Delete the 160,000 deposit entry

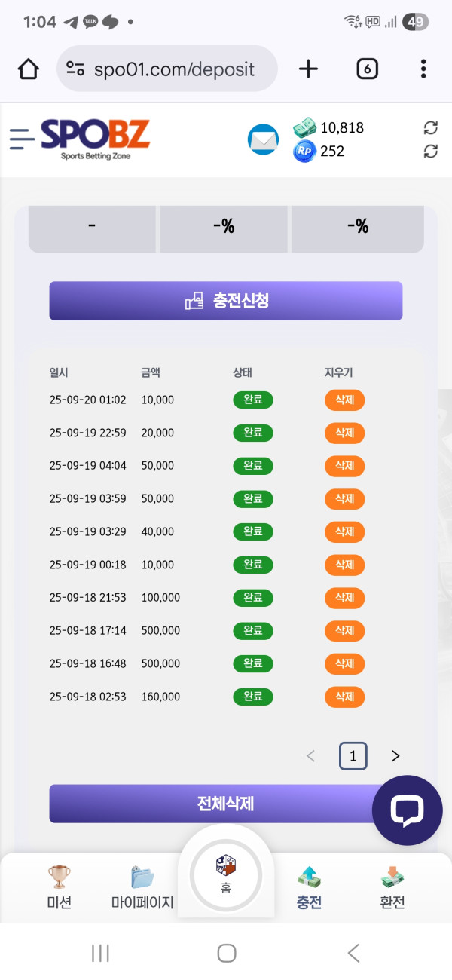344,697
